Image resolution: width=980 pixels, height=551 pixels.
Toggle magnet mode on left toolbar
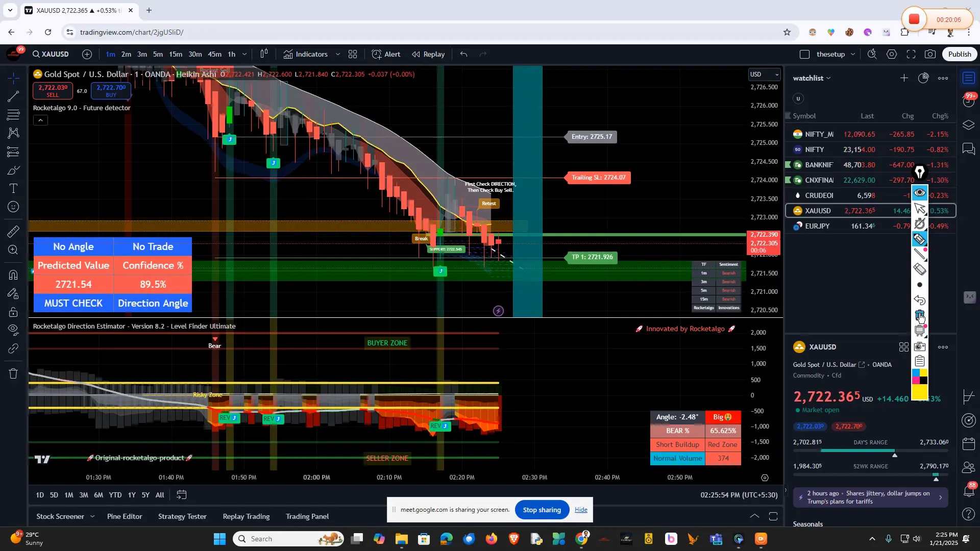14,275
